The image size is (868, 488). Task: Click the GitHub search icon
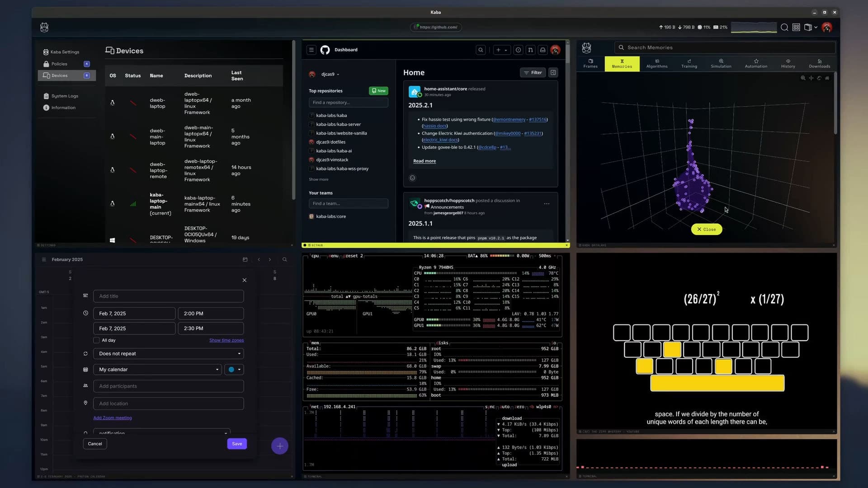(481, 50)
